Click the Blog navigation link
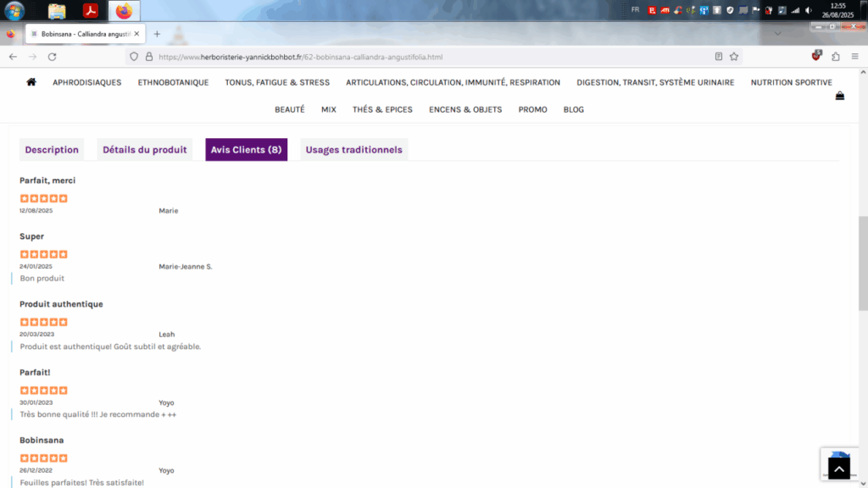This screenshot has width=868, height=488. pyautogui.click(x=573, y=109)
